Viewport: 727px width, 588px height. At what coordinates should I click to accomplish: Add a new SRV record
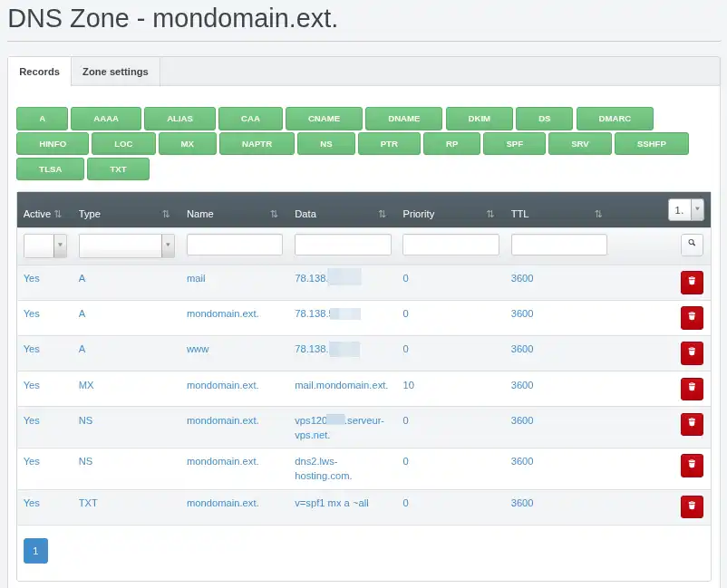[580, 144]
